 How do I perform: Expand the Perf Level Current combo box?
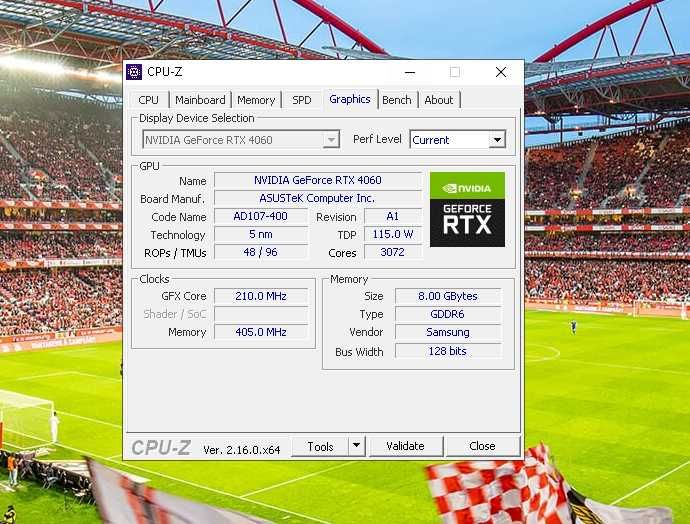458,140
